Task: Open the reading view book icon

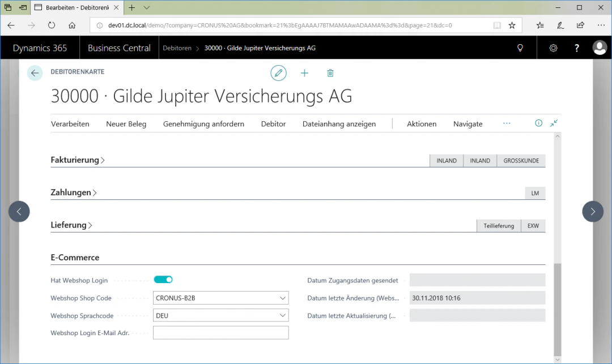Action: tap(497, 25)
